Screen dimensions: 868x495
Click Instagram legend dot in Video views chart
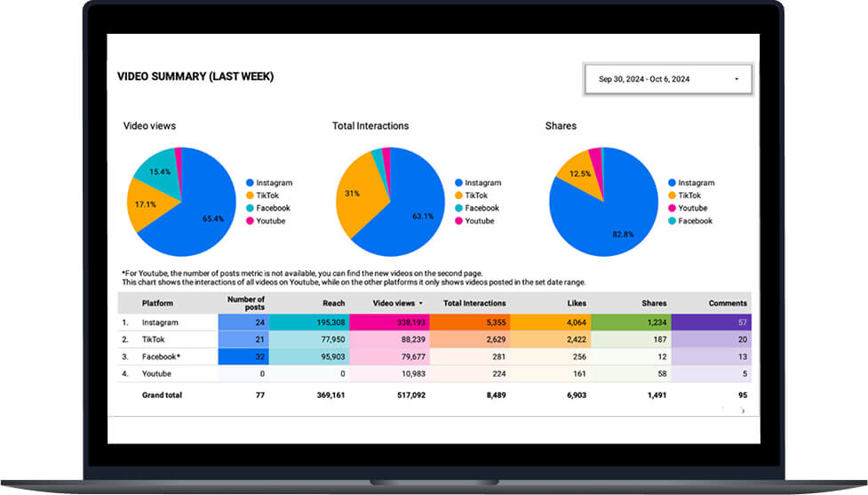[x=251, y=183]
